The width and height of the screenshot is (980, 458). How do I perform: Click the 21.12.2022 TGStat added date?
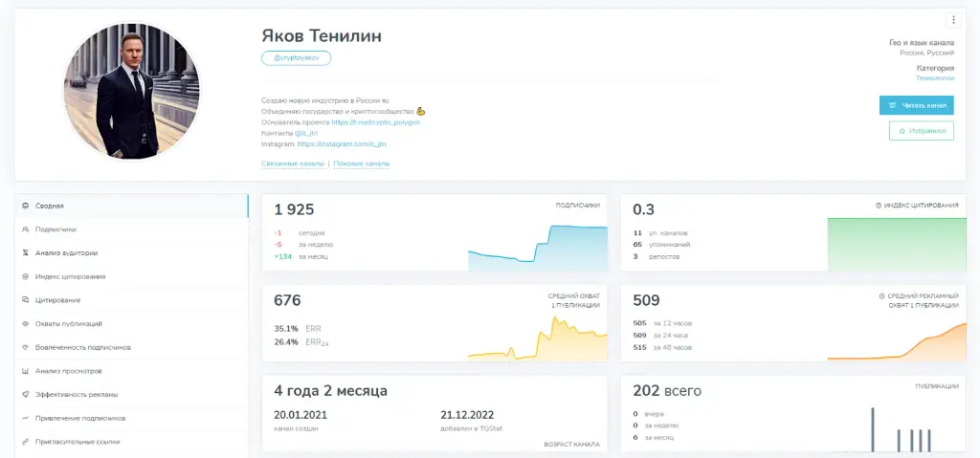tap(467, 415)
